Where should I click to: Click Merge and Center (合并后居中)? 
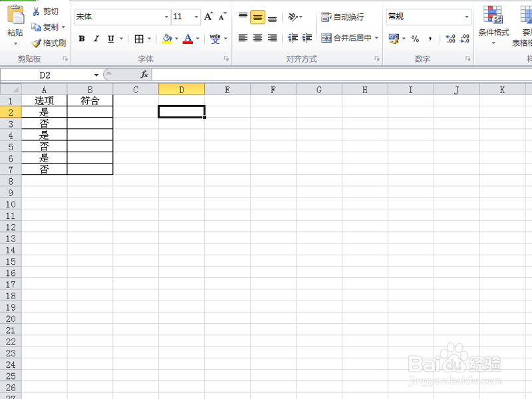pos(346,38)
